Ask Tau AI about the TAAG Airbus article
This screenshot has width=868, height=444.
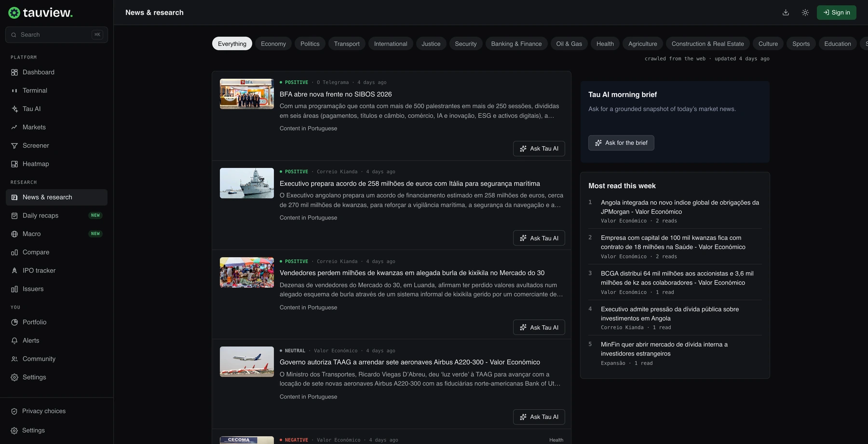[x=539, y=417]
